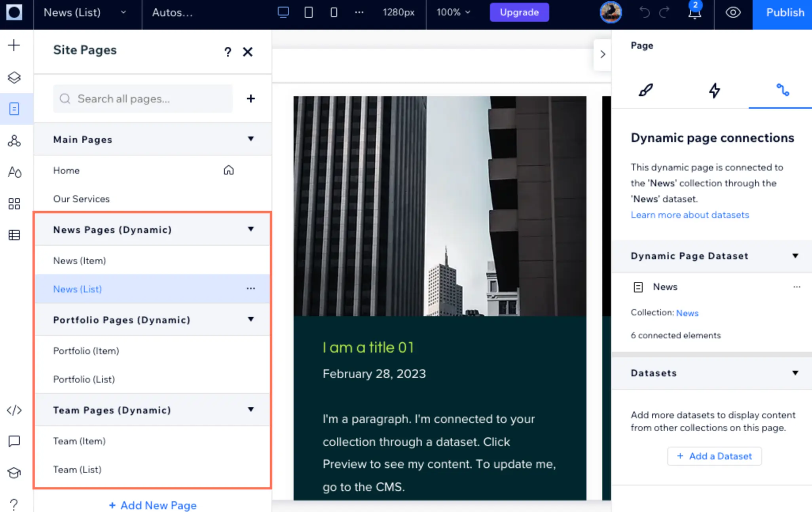
Task: Collapse the Dynamic Page Dataset section
Action: (795, 256)
